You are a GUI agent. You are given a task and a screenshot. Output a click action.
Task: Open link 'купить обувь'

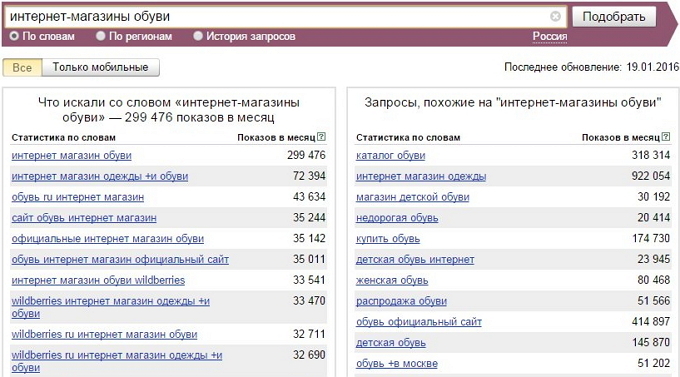click(388, 239)
